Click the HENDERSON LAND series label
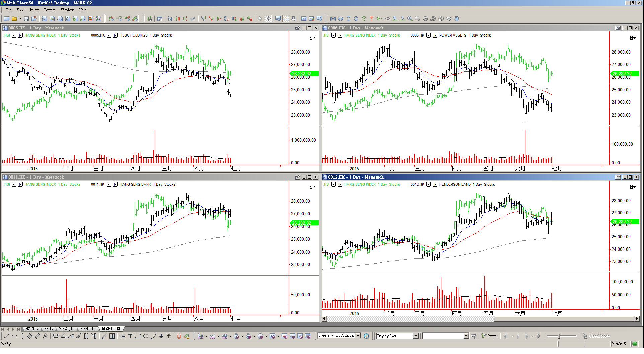The height and width of the screenshot is (354, 644). [x=455, y=184]
